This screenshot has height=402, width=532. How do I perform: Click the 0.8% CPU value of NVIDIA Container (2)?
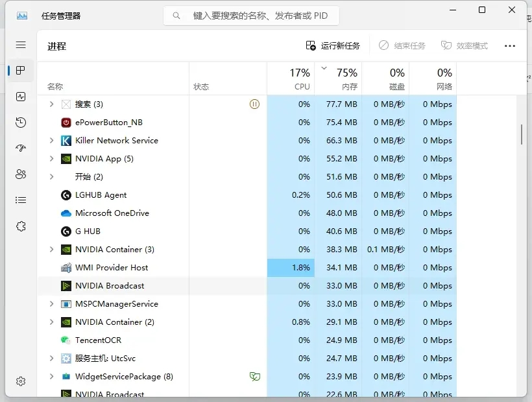coord(301,322)
